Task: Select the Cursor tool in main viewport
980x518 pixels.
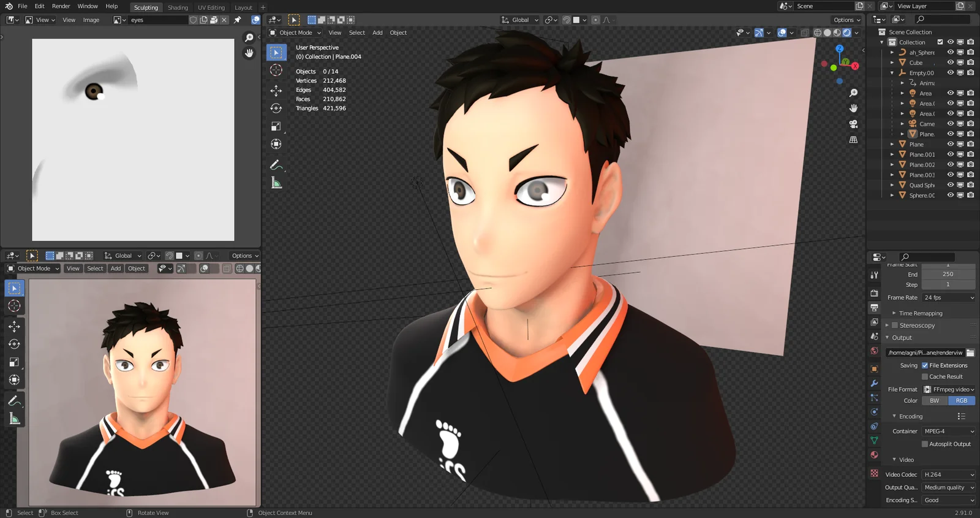Action: click(276, 70)
